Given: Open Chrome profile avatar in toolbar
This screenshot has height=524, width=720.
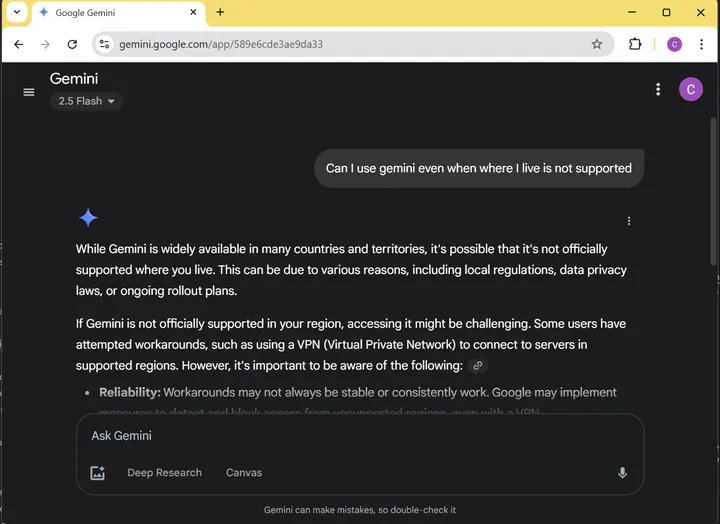Looking at the screenshot, I should click(x=674, y=44).
